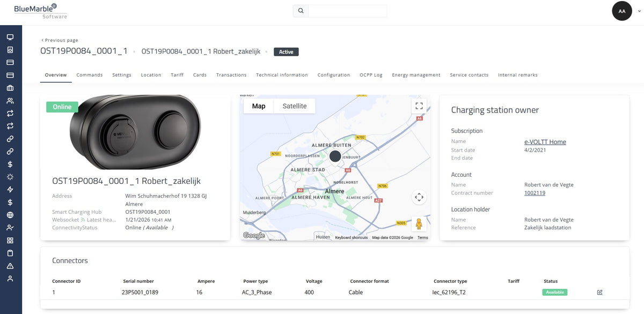Open the map camera pan control
This screenshot has height=314, width=644.
(419, 197)
